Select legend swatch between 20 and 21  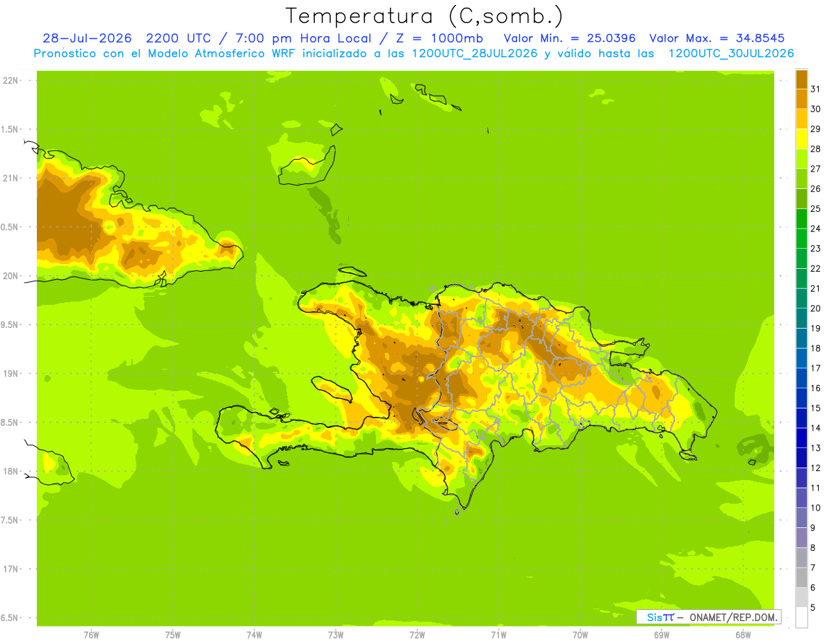(x=801, y=299)
